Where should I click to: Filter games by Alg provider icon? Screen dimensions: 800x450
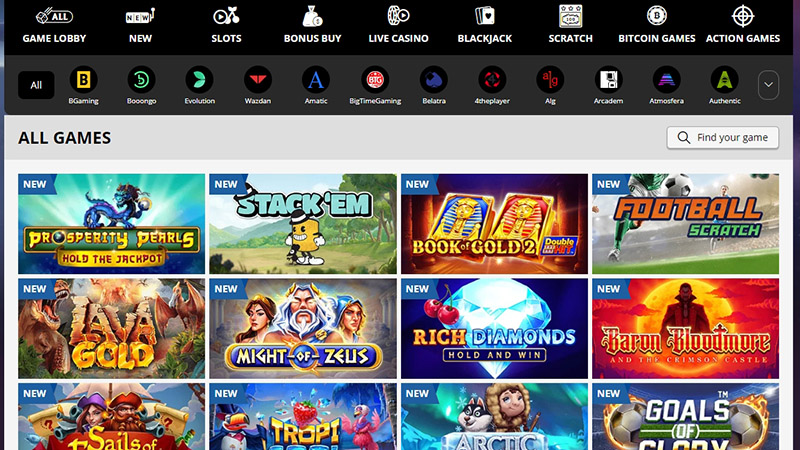tap(550, 80)
